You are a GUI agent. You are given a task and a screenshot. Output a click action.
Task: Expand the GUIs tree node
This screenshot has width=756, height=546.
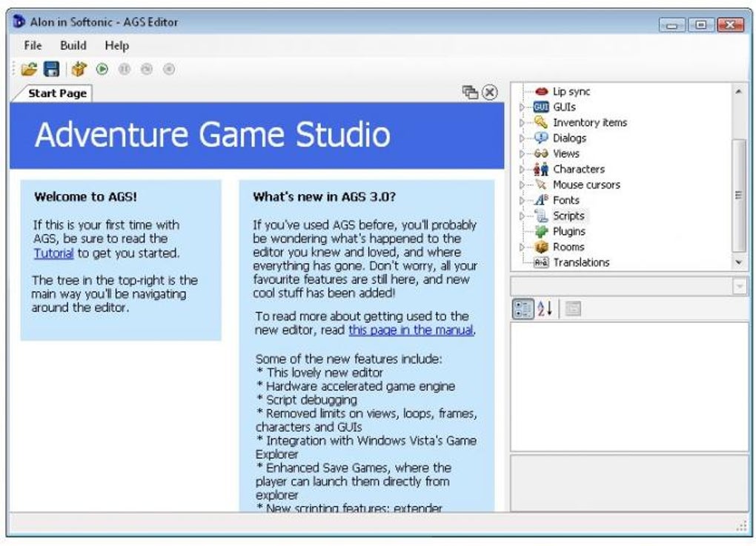[x=522, y=107]
